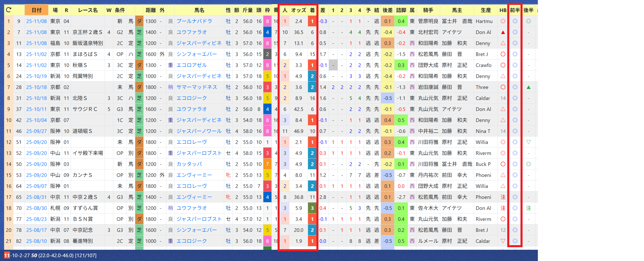Screen dimensions: 644x261
Task: Click the green inverted triangle 後半 mark in row 12
Action: [x=528, y=142]
